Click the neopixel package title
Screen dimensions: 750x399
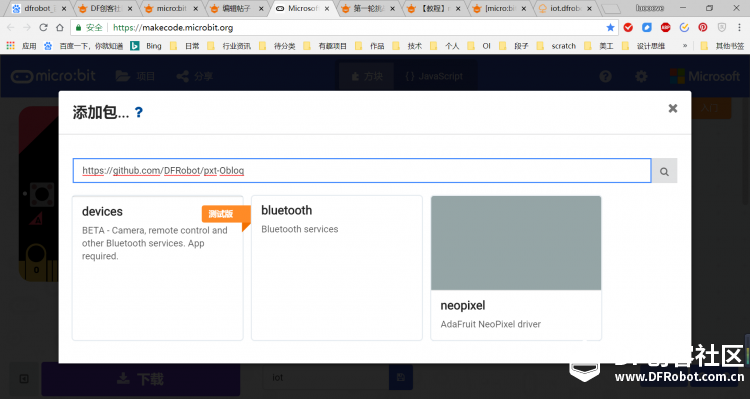[x=463, y=305]
